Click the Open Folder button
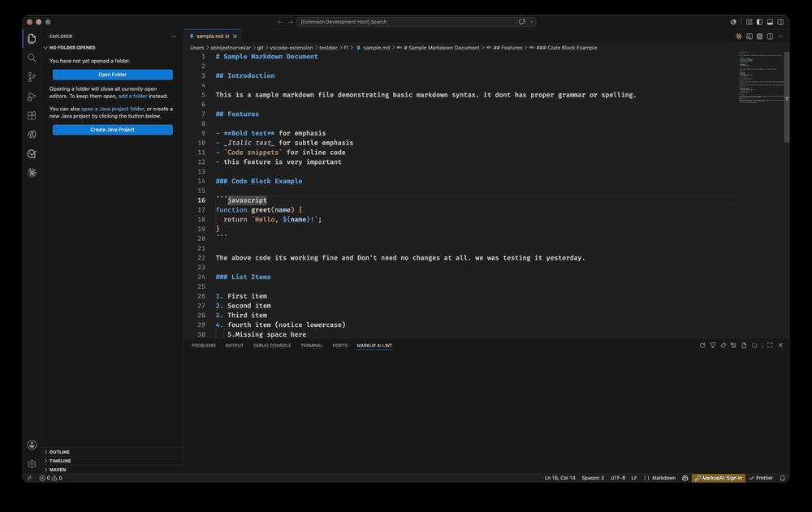The height and width of the screenshot is (512, 812). point(112,75)
